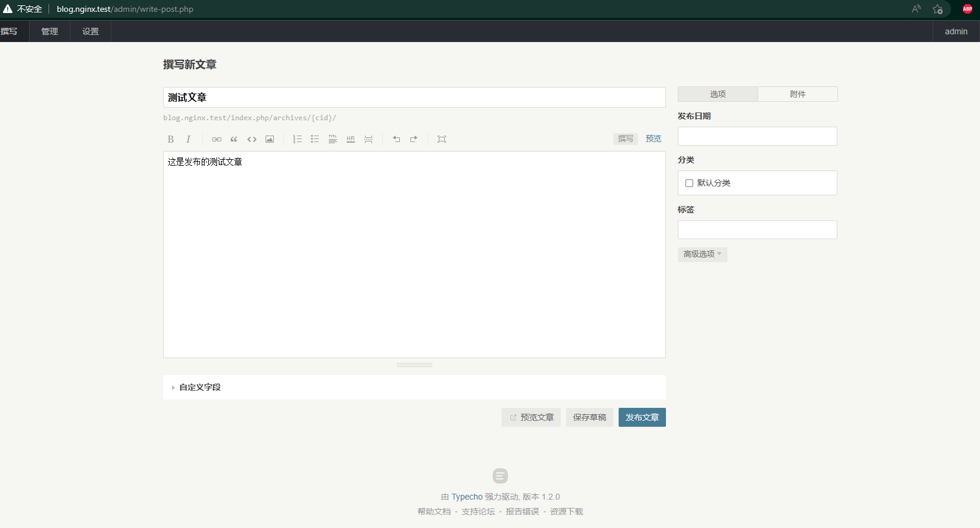Viewport: 980px width, 528px height.
Task: Switch editor to 撰写 write mode
Action: pos(626,139)
